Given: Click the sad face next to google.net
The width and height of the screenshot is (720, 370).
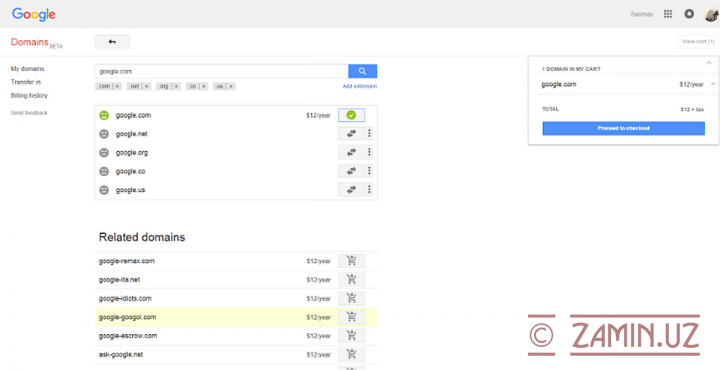Looking at the screenshot, I should click(104, 134).
